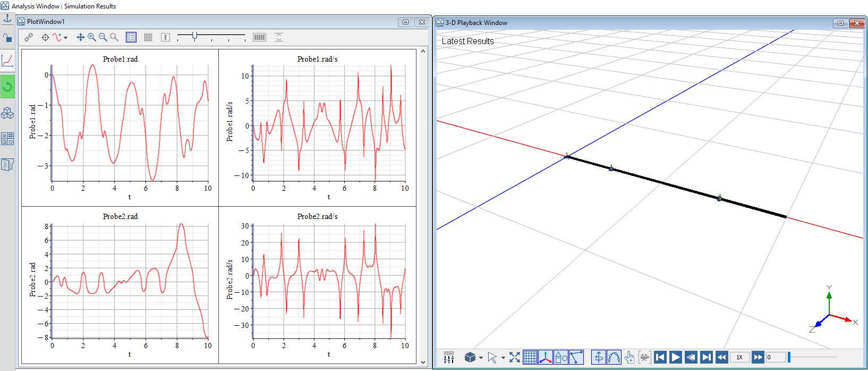Click the anchor icon in the sidebar
Image resolution: width=868 pixels, height=371 pixels.
(x=7, y=19)
